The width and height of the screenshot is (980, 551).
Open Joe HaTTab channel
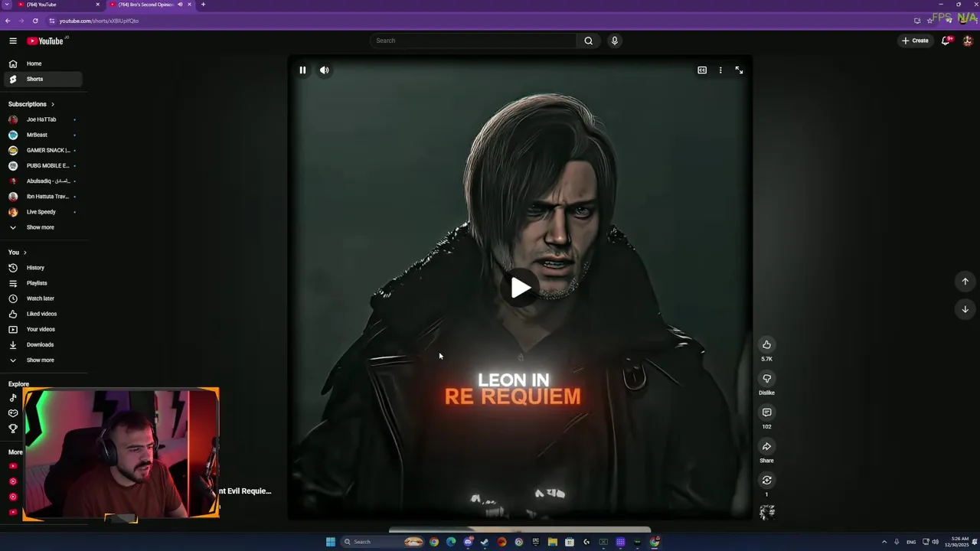point(43,119)
